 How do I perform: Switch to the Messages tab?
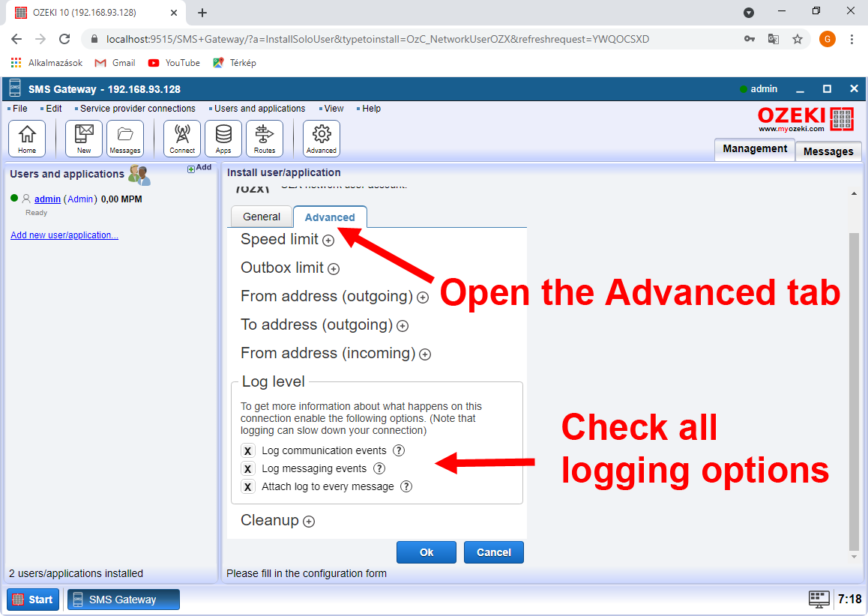coord(828,151)
